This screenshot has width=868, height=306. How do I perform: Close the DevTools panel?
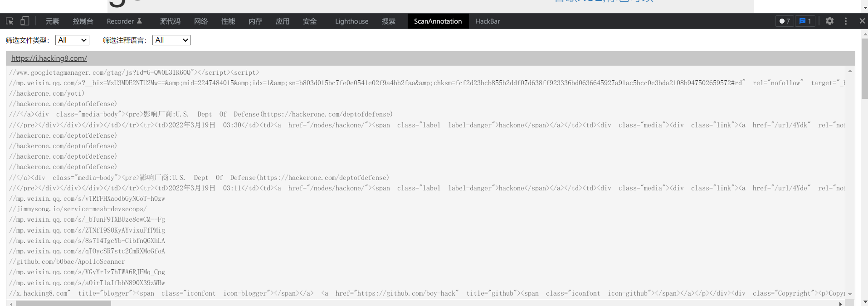tap(862, 21)
